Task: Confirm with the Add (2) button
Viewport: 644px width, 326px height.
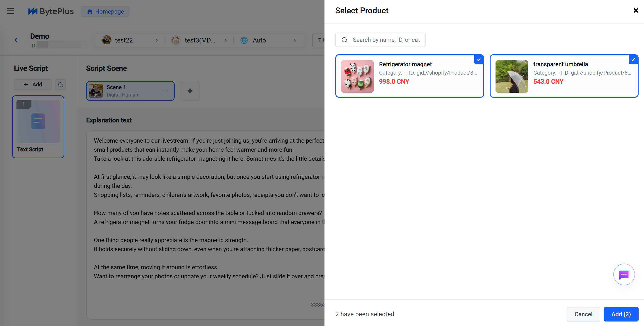Action: click(621, 314)
